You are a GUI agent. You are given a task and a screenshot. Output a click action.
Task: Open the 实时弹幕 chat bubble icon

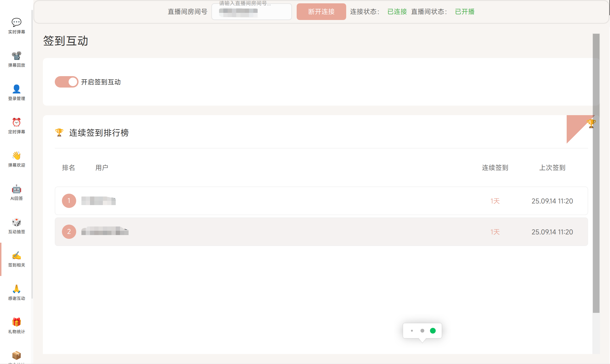16,22
